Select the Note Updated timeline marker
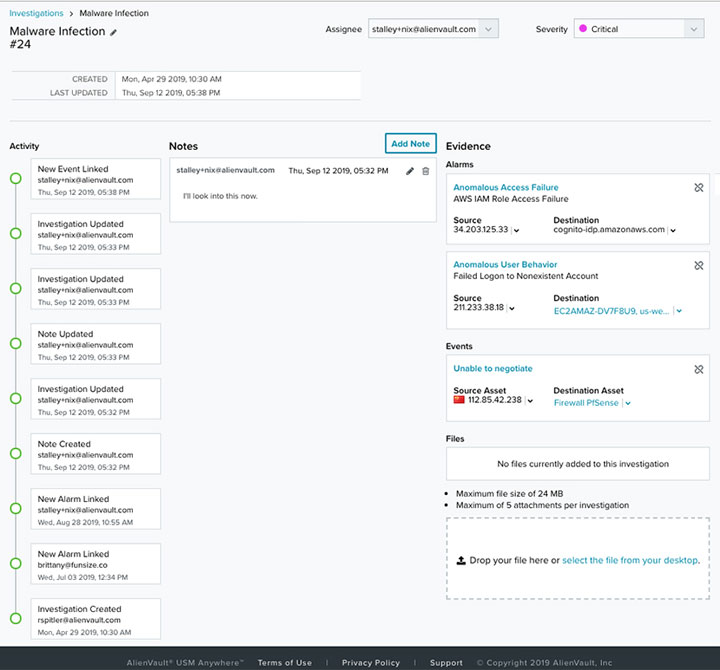The height and width of the screenshot is (670, 720). click(x=16, y=343)
